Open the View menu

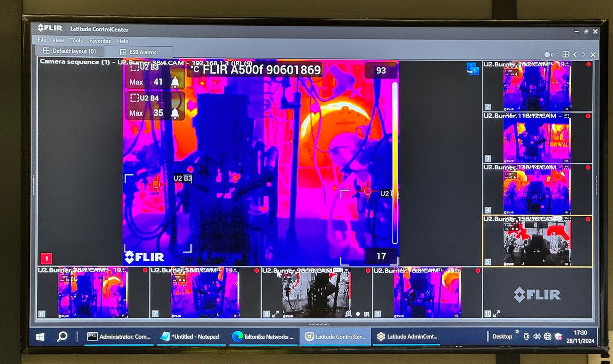pos(58,40)
